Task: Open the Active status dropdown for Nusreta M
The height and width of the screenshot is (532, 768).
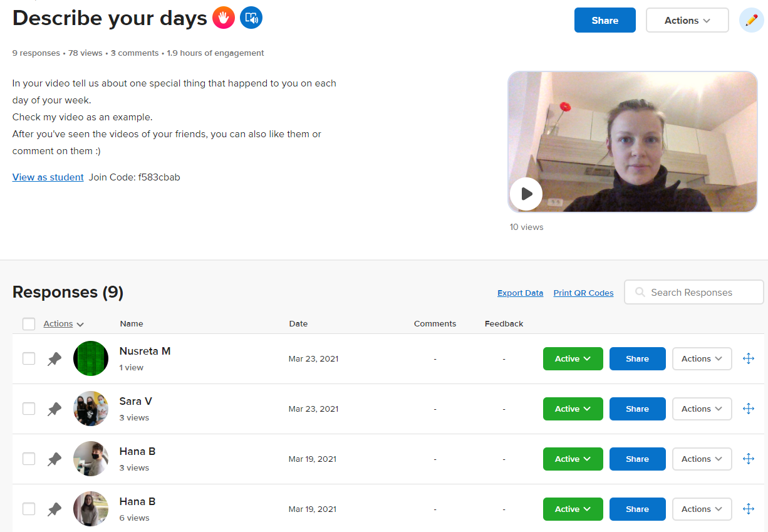Action: [x=573, y=358]
